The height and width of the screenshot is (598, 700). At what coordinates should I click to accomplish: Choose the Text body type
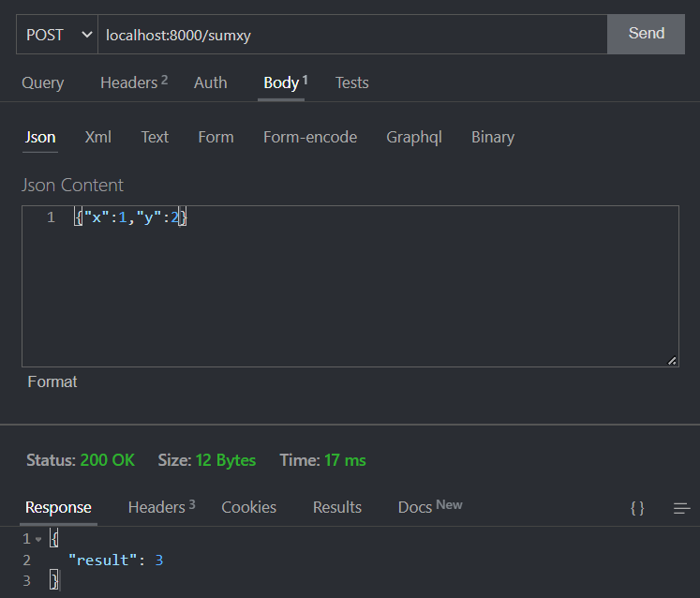click(x=155, y=137)
